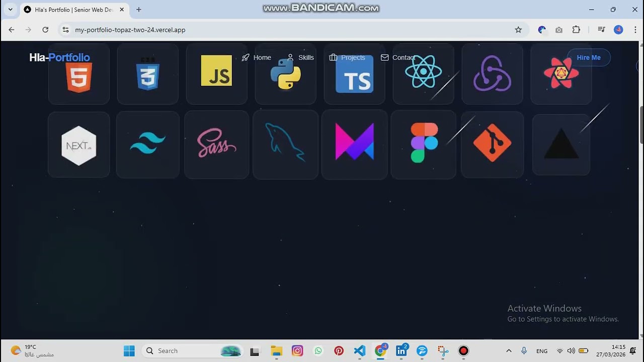644x362 pixels.
Task: Click the taskbar Search box
Action: (x=193, y=350)
